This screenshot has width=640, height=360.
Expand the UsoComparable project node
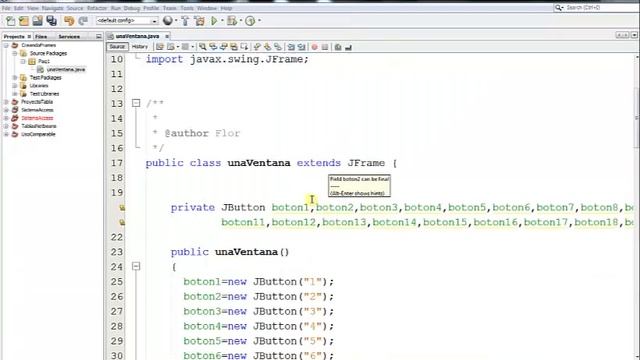pos(6,134)
